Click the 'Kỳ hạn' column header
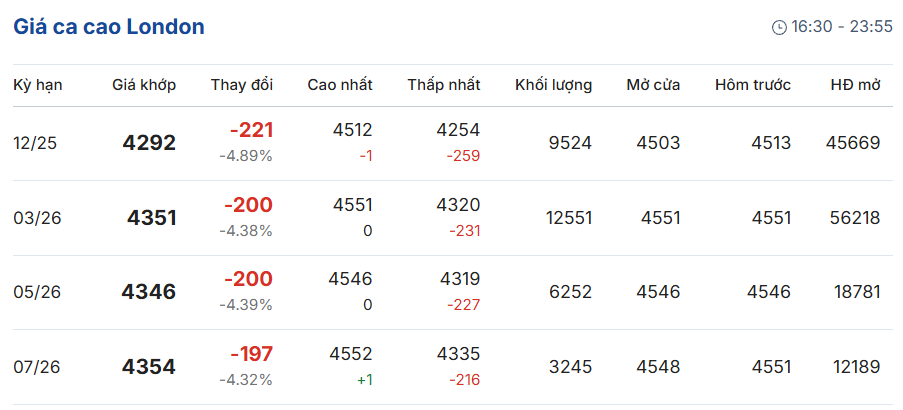903x410 pixels. click(38, 85)
